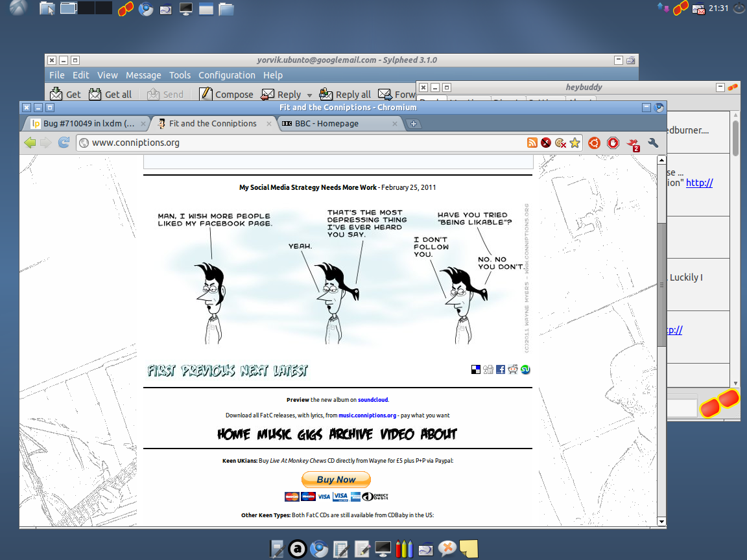Click VIDEO in the site navigation
747x560 pixels.
pos(397,434)
